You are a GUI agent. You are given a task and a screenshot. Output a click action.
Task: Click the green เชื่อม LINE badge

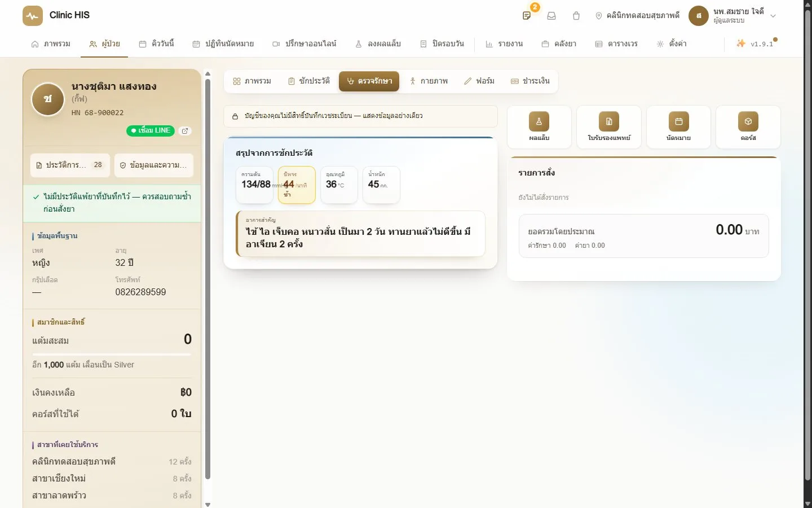[x=151, y=131]
